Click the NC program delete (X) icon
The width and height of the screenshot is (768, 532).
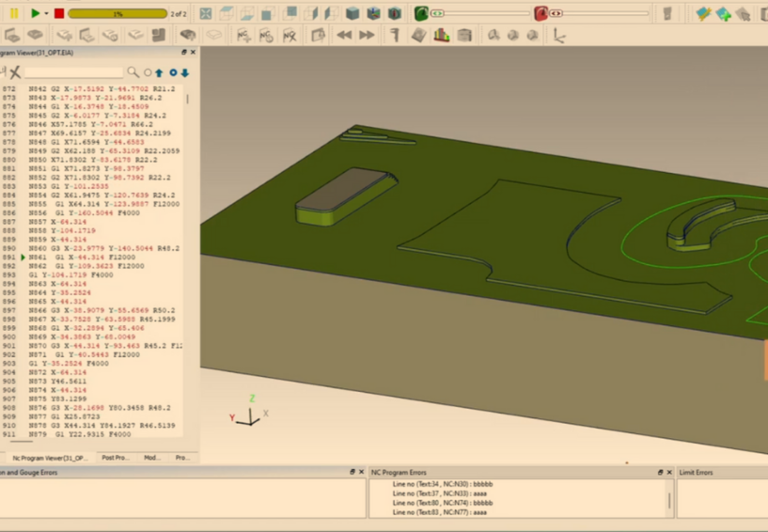point(290,36)
